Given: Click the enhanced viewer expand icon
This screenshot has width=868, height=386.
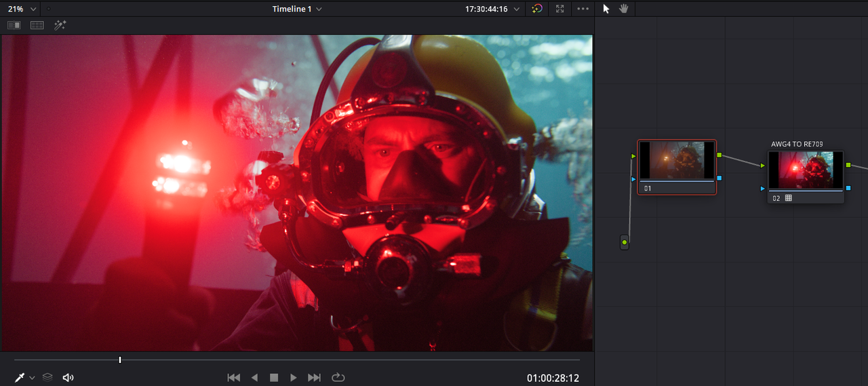Looking at the screenshot, I should [x=559, y=9].
